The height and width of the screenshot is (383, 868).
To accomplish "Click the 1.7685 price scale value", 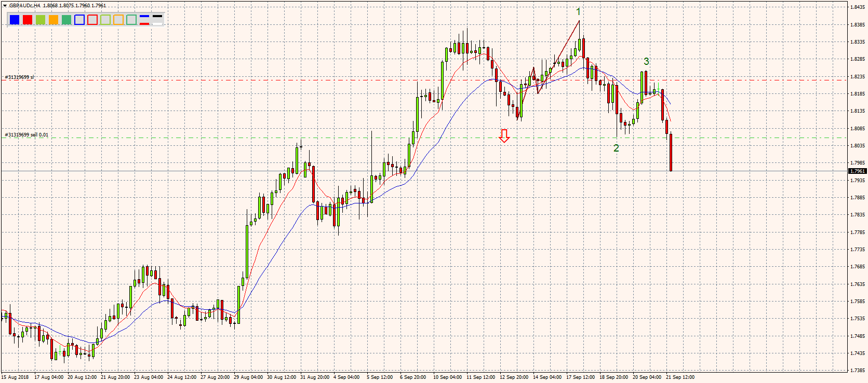I will coord(858,267).
